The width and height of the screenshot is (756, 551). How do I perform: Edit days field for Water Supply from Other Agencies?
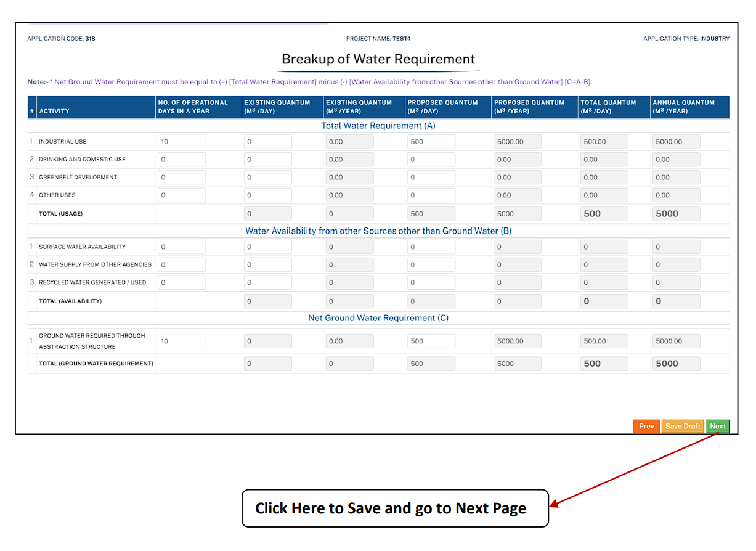tap(181, 264)
